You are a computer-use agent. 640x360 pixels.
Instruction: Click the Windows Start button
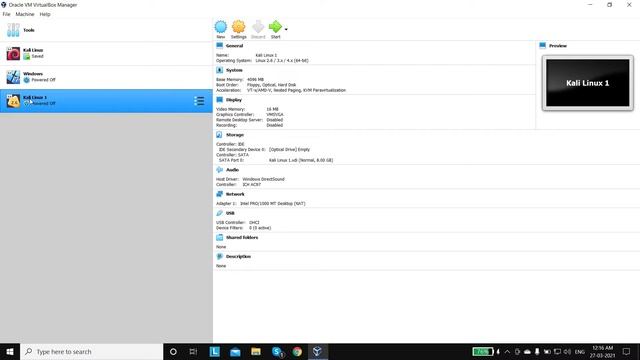[10, 351]
